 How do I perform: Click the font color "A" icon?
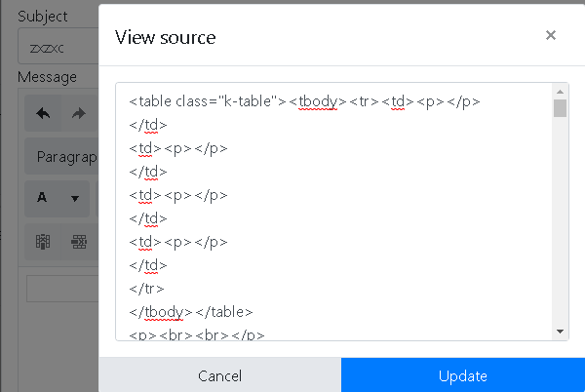pyautogui.click(x=42, y=198)
